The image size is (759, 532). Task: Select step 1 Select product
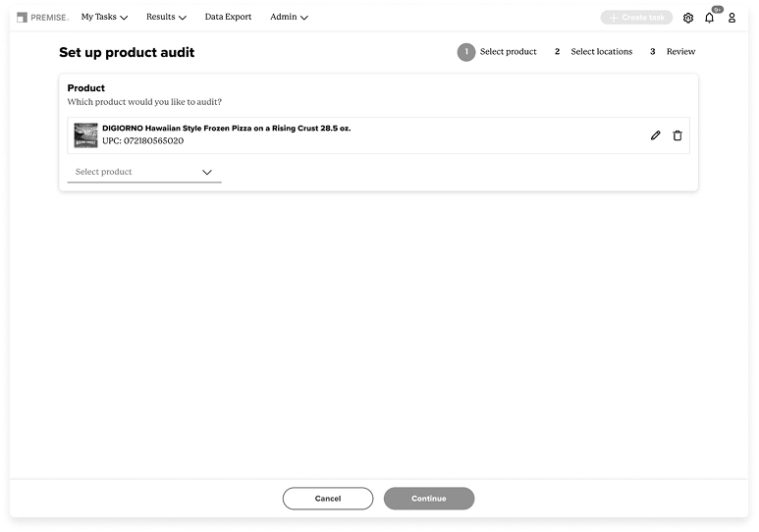pyautogui.click(x=497, y=52)
